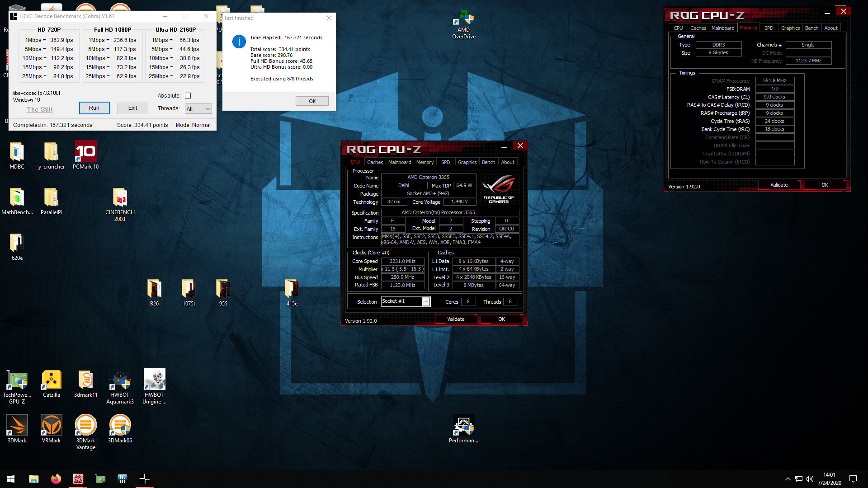The image size is (868, 488).
Task: Launch the 3DMark06 shortcut
Action: (120, 429)
